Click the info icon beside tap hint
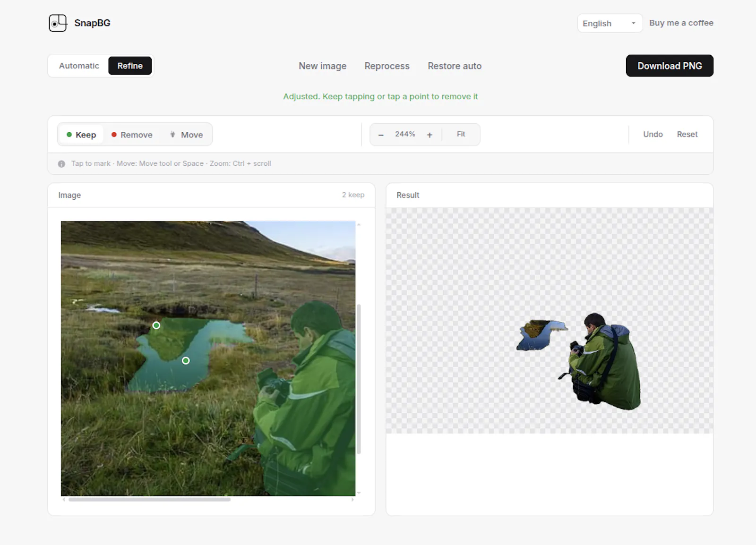 coord(61,164)
